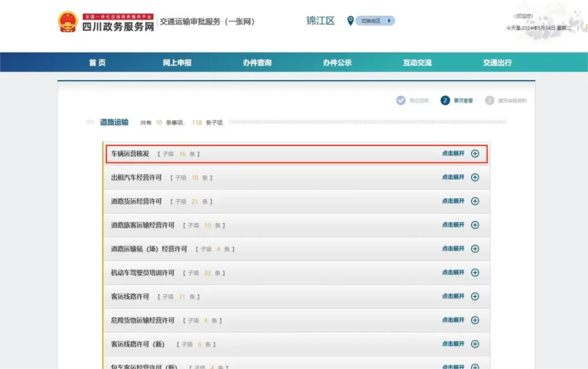Expand 道路运输站（场）经营许可 via 点击展开
588x369 pixels.
[x=453, y=248]
